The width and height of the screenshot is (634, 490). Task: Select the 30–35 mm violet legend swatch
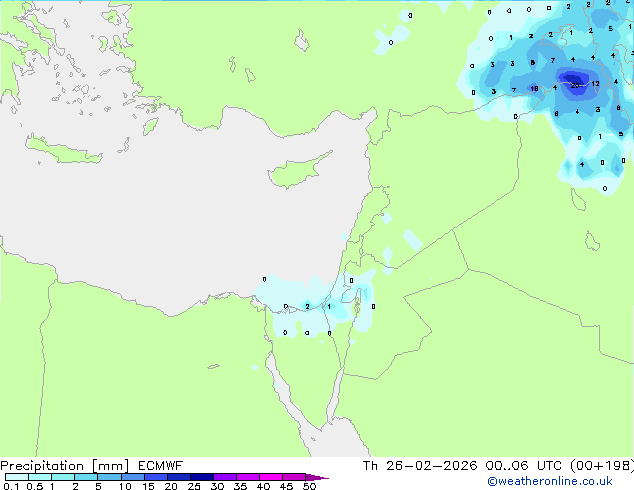click(x=225, y=477)
